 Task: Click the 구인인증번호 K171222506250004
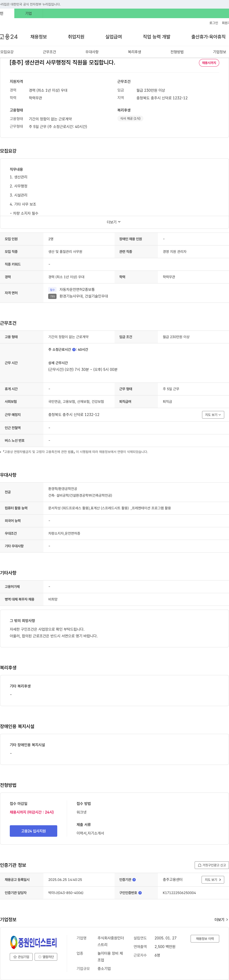coord(179,893)
